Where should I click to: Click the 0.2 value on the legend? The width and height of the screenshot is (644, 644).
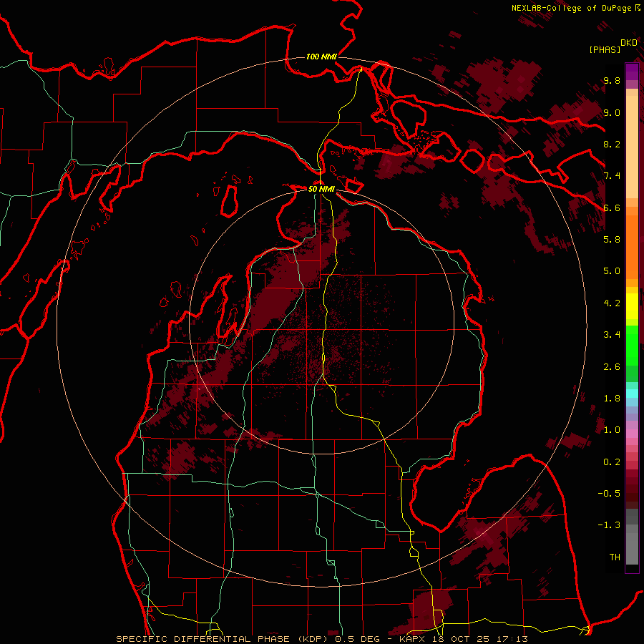612,462
